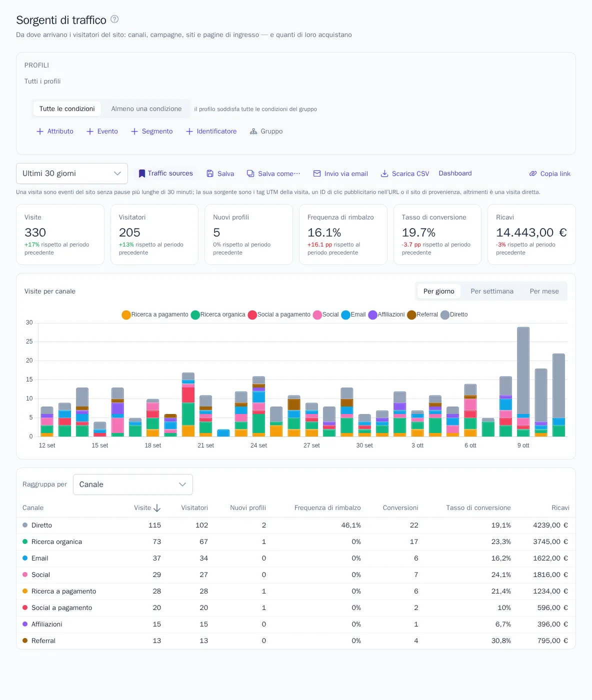Click the Ricavi column header
The height and width of the screenshot is (700, 592).
(x=560, y=507)
